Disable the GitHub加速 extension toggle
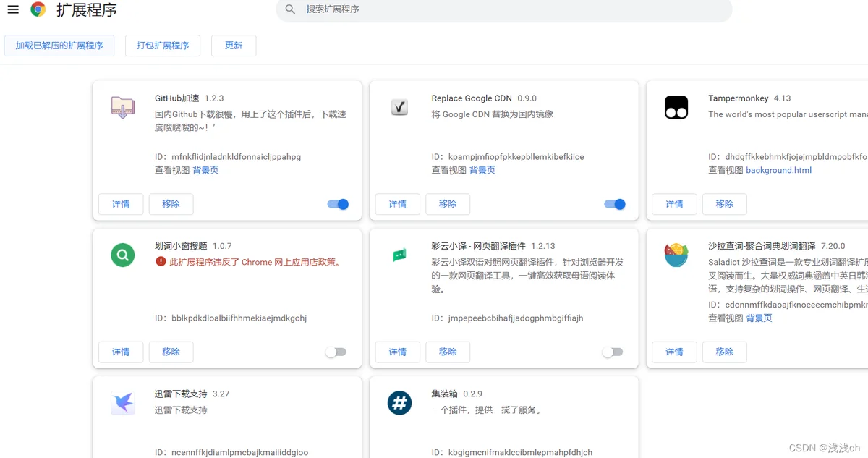Screen dimensions: 868x458 click(x=338, y=204)
